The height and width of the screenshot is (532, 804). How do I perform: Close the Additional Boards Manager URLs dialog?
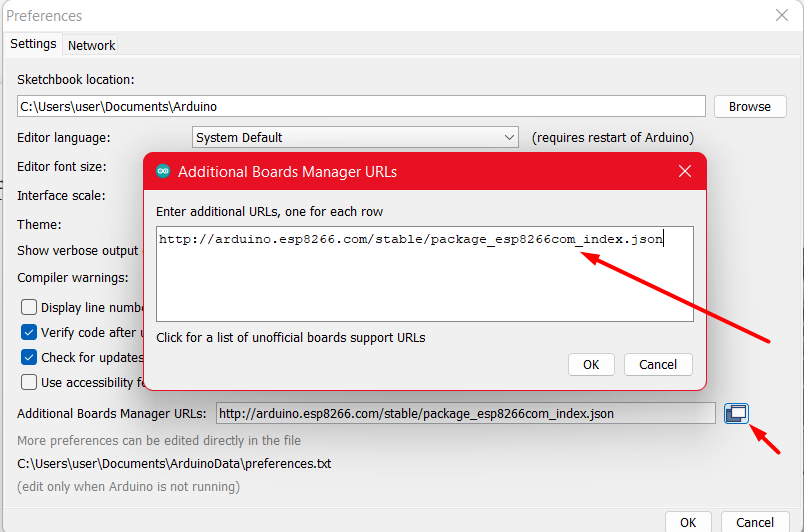coord(685,171)
